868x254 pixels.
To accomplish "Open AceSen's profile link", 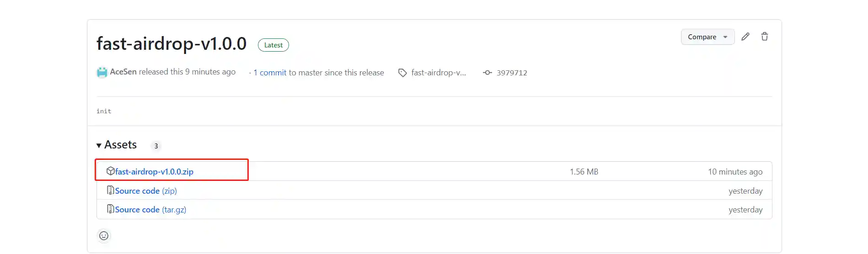I will point(123,72).
